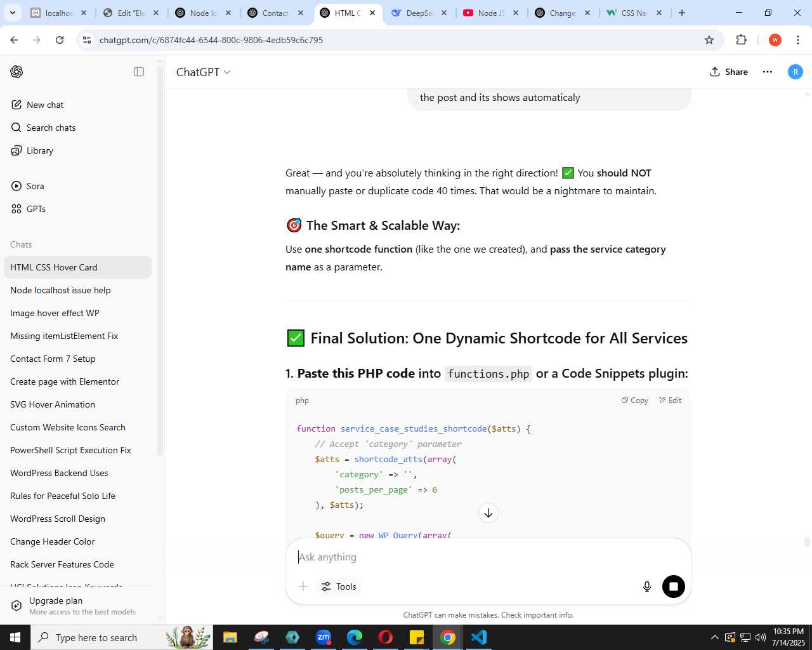Open the Image hover effect WP chat
The image size is (812, 650).
click(77, 313)
